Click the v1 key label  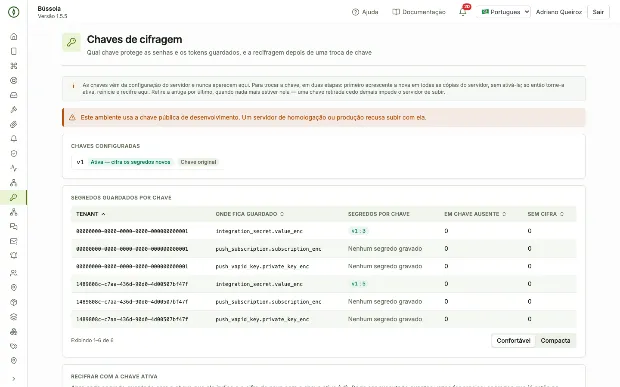(80, 162)
